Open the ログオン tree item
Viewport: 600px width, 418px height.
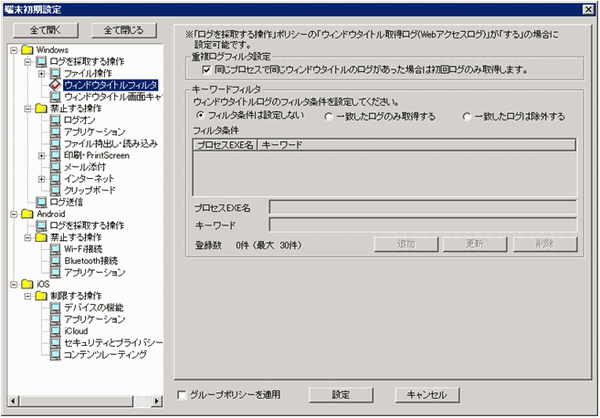pos(80,120)
